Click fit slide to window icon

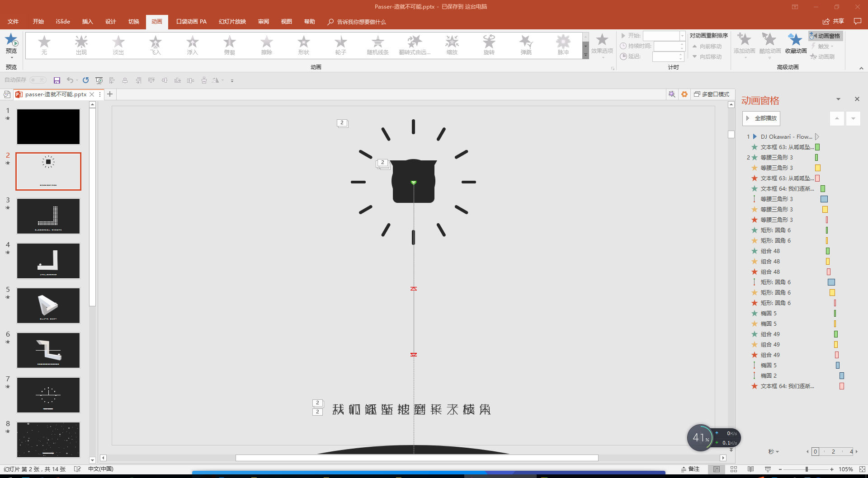point(863,469)
